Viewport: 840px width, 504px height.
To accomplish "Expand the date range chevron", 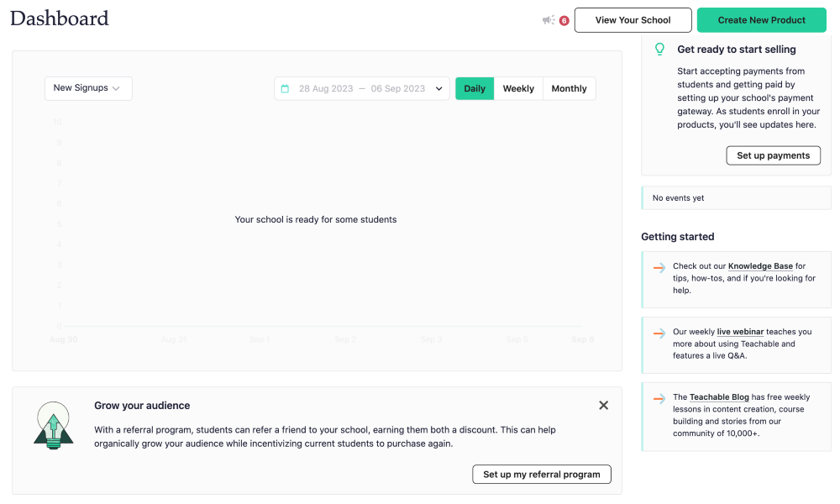I will point(438,89).
